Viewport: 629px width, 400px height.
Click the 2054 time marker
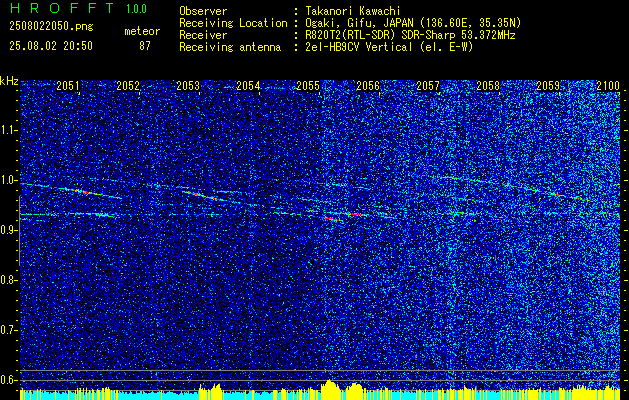pyautogui.click(x=248, y=85)
